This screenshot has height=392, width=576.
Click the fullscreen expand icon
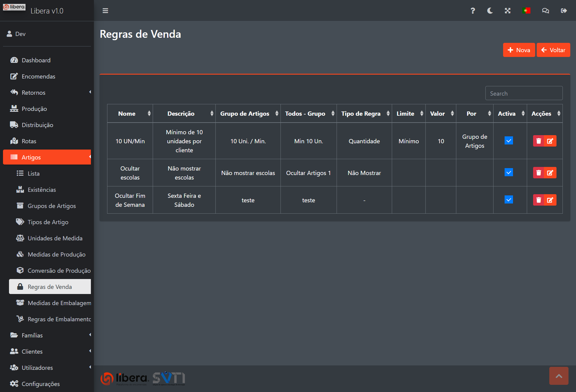click(508, 11)
